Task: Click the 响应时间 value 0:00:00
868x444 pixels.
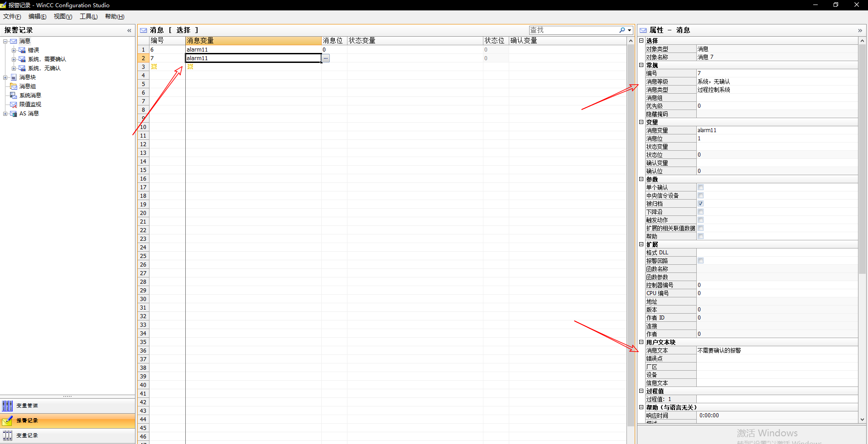Action: coord(709,415)
